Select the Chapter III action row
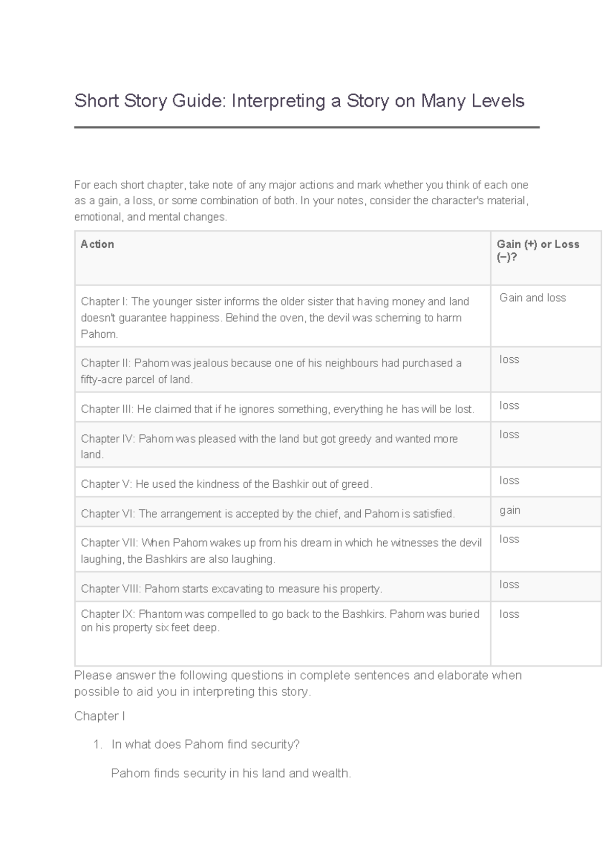The image size is (614, 868). tap(277, 409)
